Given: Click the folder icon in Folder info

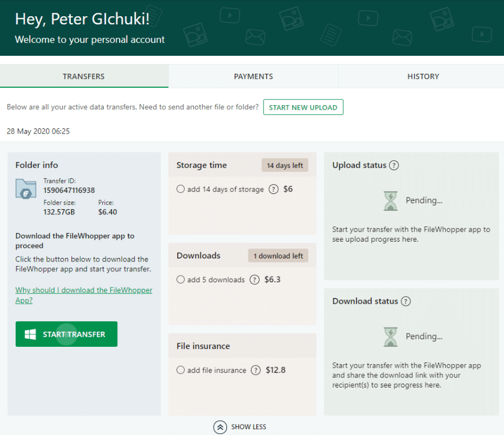Looking at the screenshot, I should click(26, 189).
